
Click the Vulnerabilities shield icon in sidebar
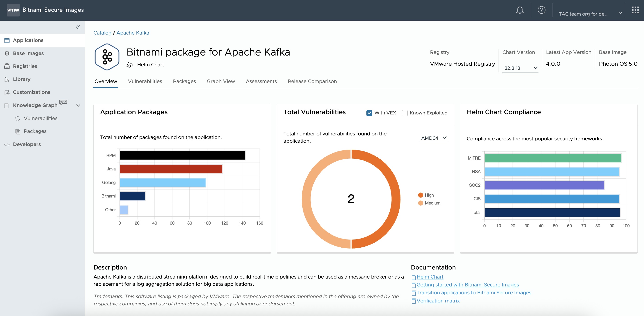pyautogui.click(x=18, y=118)
